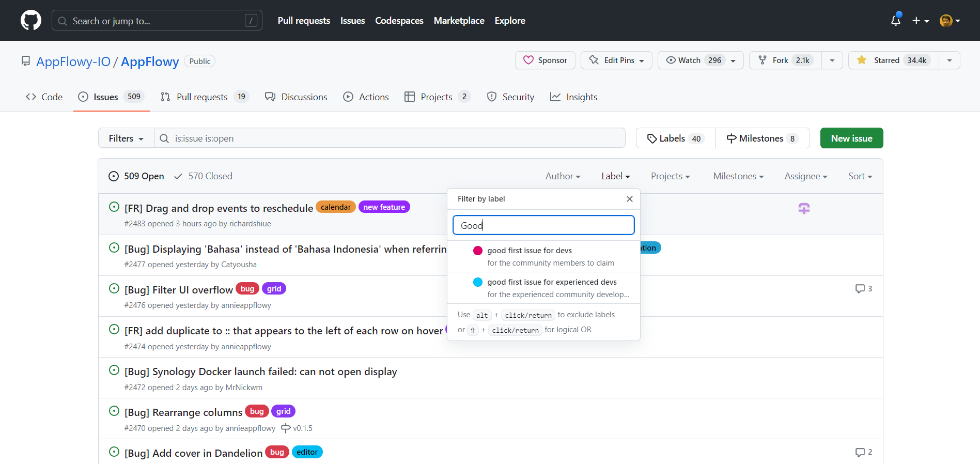The width and height of the screenshot is (980, 464).
Task: Click the label filter text box containing Good
Action: pos(543,225)
